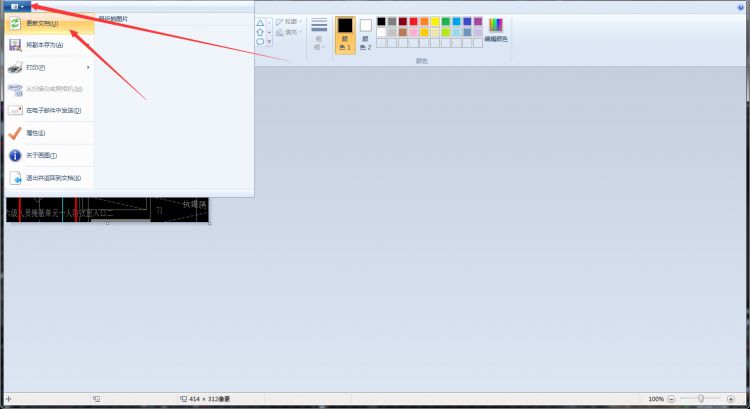
Task: Select the pentagon shape
Action: point(260,32)
